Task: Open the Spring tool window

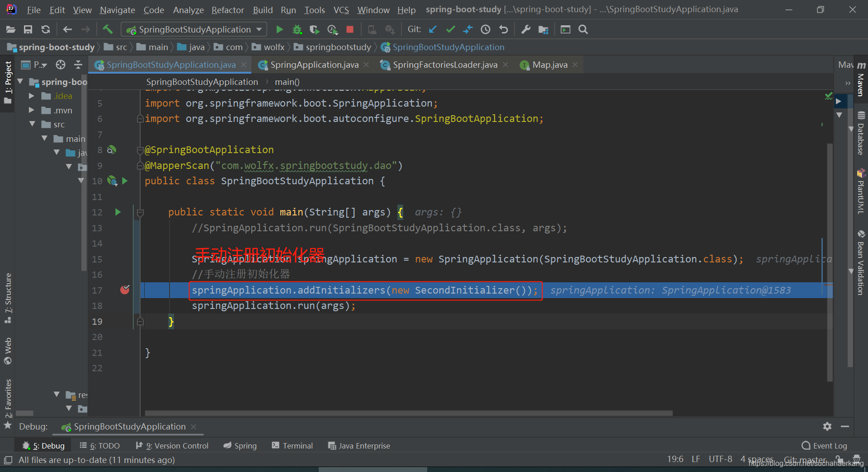Action: coord(240,446)
